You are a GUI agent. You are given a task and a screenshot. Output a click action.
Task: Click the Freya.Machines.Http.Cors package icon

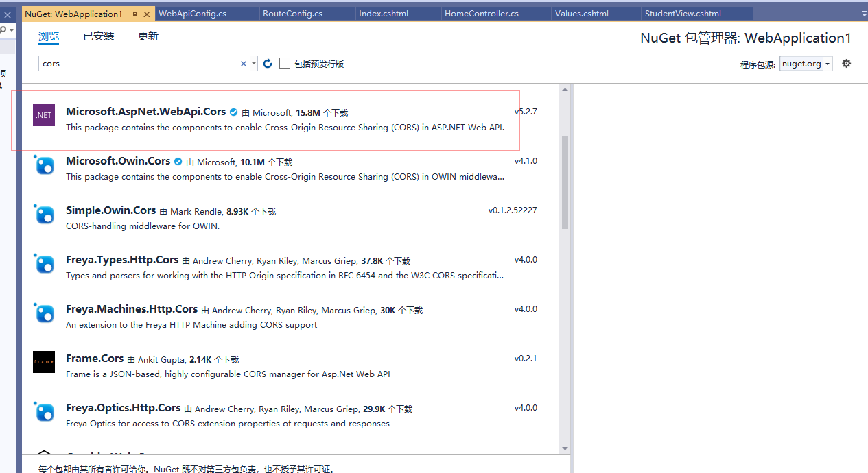click(43, 313)
